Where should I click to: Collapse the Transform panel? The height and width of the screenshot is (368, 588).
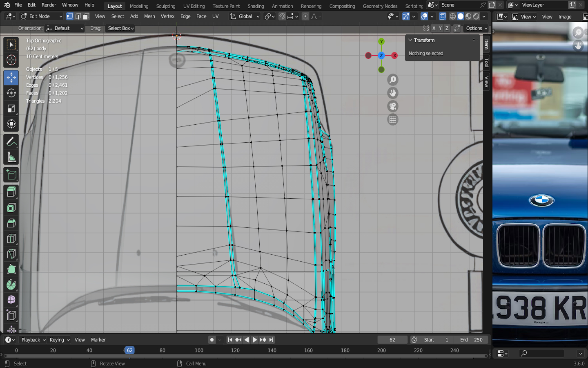coord(410,40)
